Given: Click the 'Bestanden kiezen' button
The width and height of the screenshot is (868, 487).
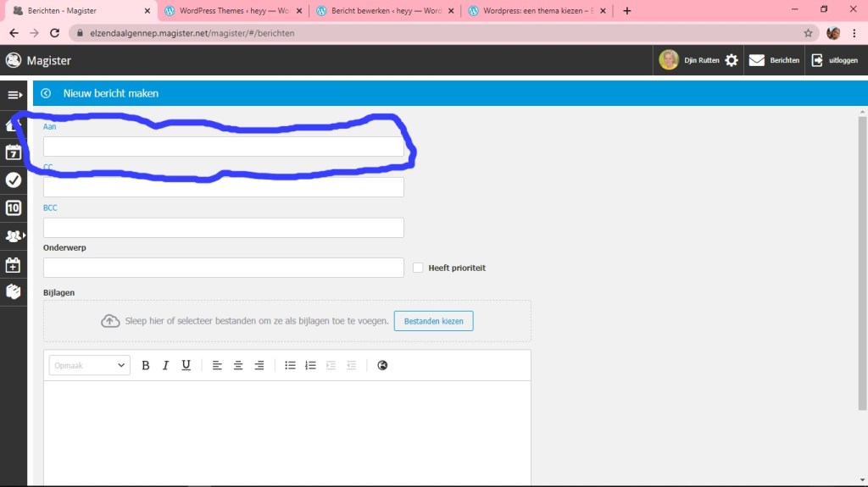Looking at the screenshot, I should click(x=433, y=321).
